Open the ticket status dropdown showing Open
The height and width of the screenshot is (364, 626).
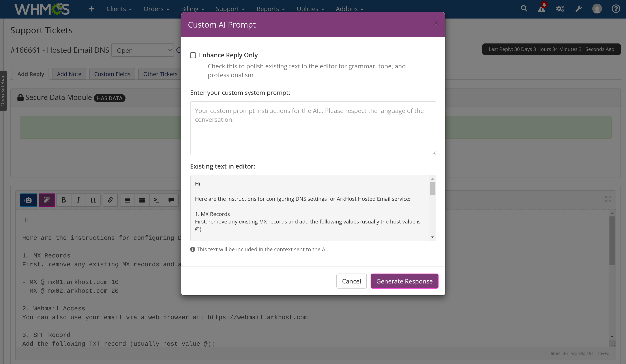(142, 50)
